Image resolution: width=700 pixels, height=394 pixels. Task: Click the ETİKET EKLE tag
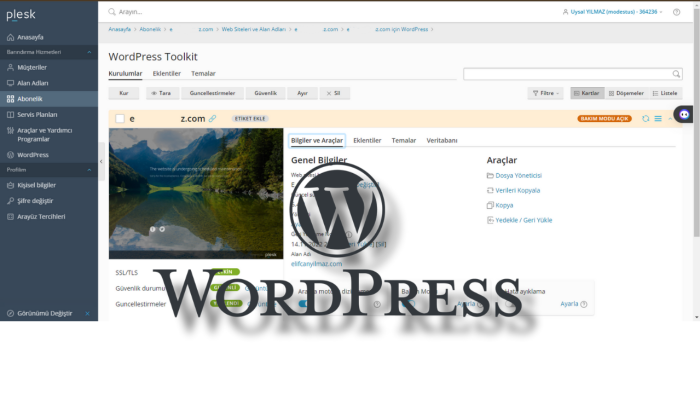250,119
